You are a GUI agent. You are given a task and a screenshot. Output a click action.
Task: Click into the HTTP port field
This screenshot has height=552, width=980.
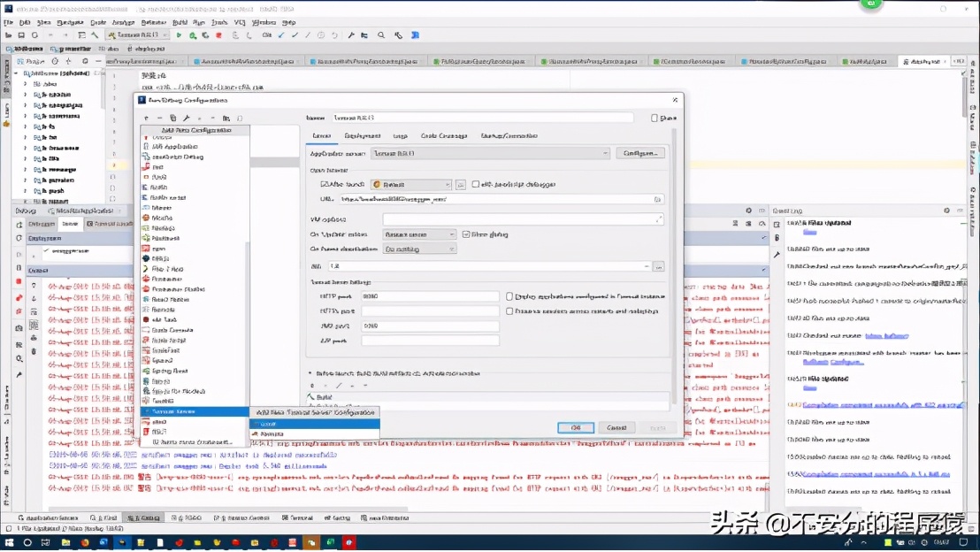click(x=430, y=296)
